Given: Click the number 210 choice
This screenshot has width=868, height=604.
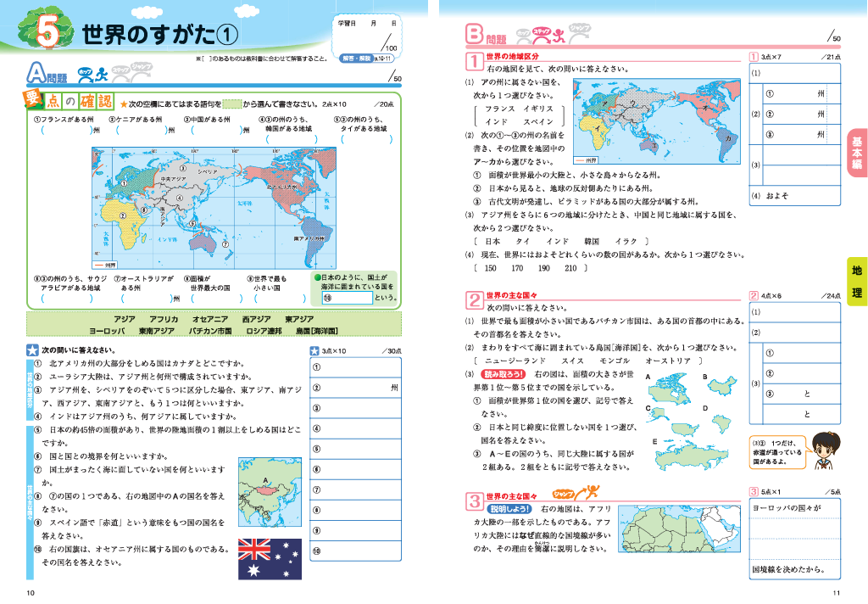Looking at the screenshot, I should [x=570, y=268].
